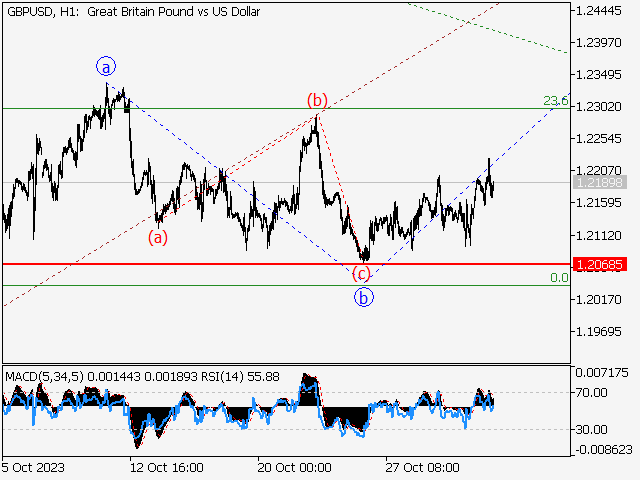
Task: Click the MACD(5,34,5) indicator label
Action: coord(44,376)
